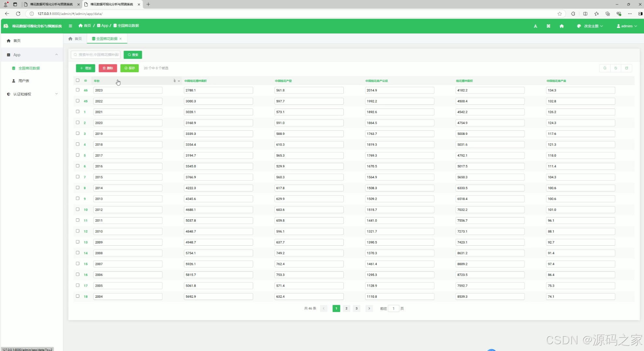Tick the checkbox for row with year 2015
Screen dimensions: 644x351
point(77,177)
